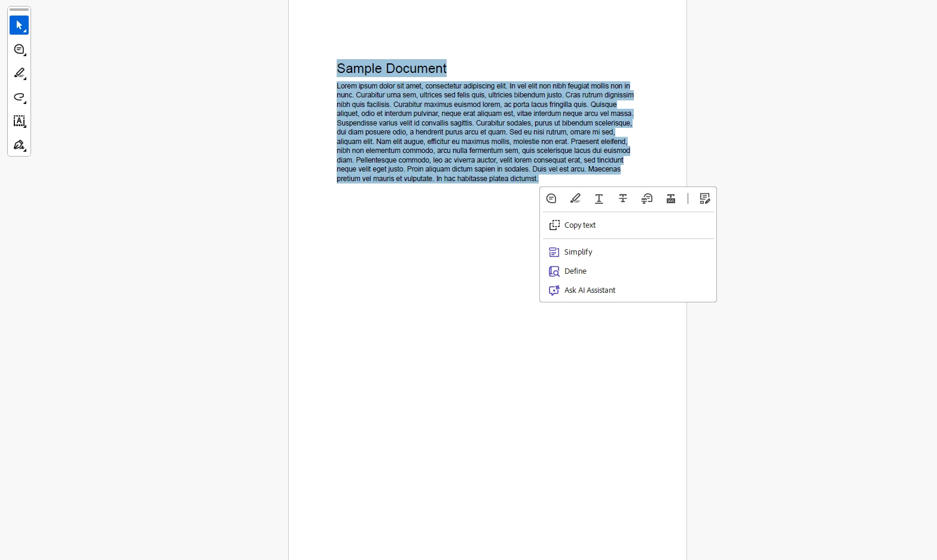Highlight selected text using popup toolbar
Image resolution: width=937 pixels, height=560 pixels.
575,198
